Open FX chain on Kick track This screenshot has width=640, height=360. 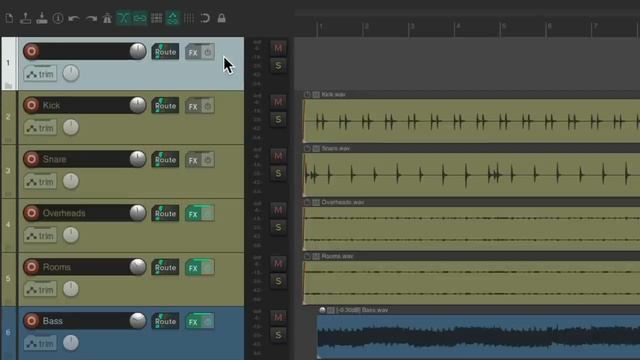point(193,106)
